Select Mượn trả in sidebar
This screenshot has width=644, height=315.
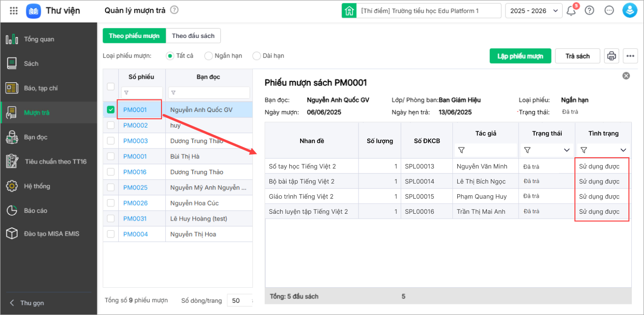tap(49, 112)
